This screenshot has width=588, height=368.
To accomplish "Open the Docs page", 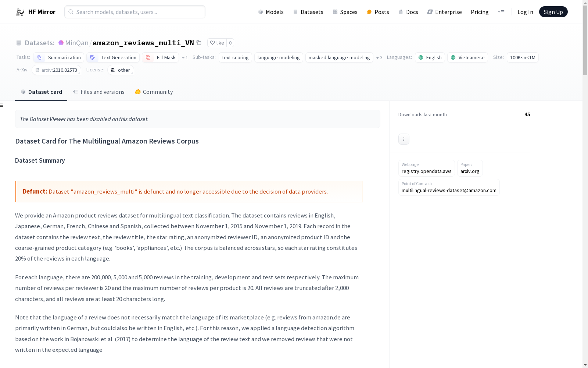I will pos(408,12).
